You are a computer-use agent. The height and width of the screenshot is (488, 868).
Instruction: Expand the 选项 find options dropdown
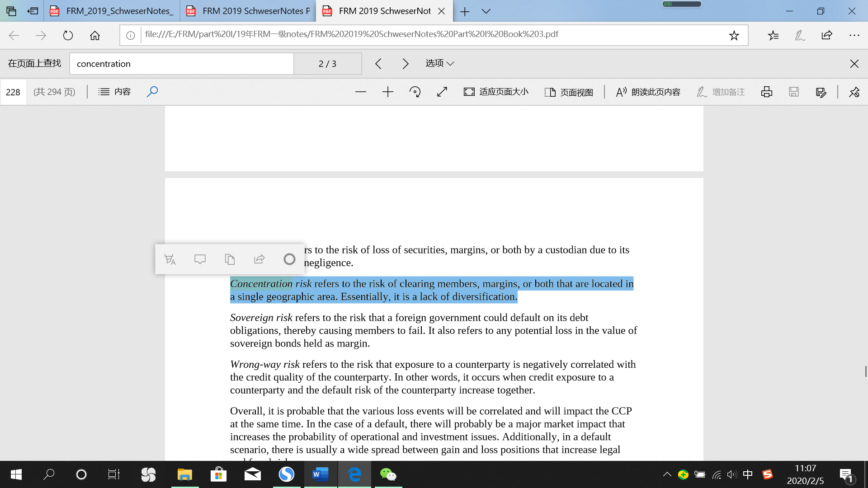[x=439, y=64]
